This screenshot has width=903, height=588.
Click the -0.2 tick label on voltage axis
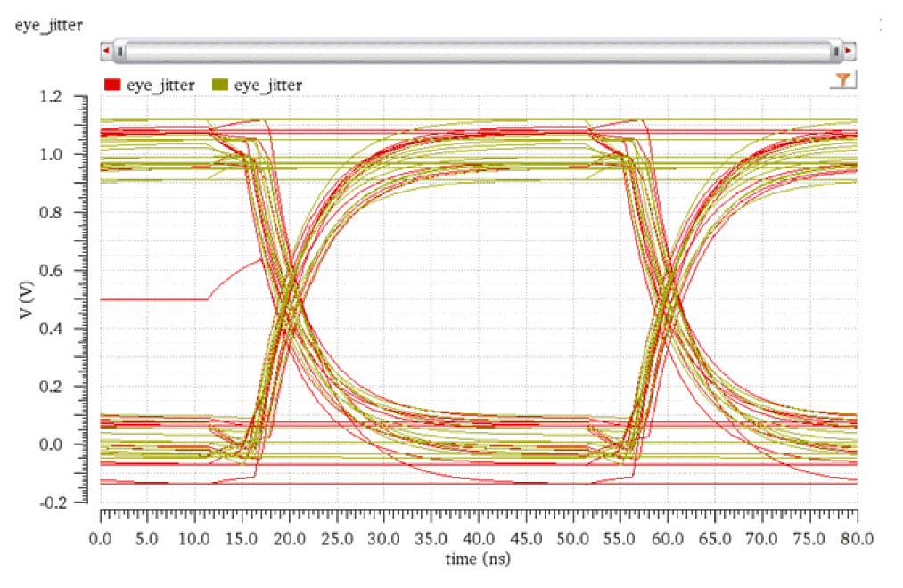62,502
